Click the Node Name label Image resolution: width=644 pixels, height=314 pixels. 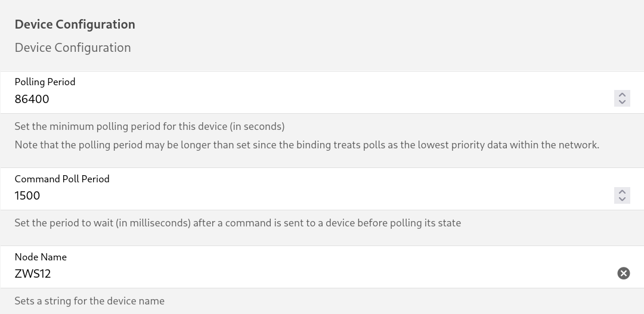[41, 257]
